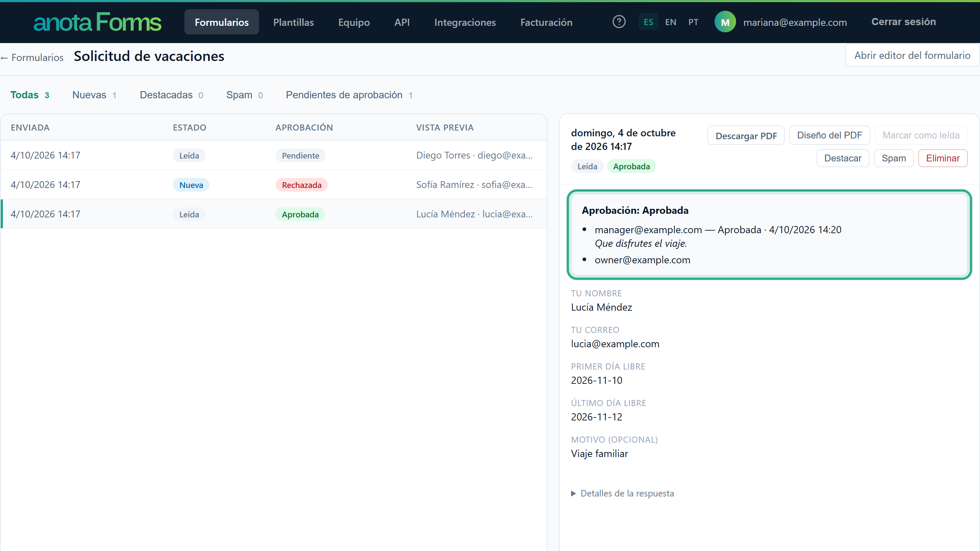Open the Formularios nav tab

[x=221, y=22]
